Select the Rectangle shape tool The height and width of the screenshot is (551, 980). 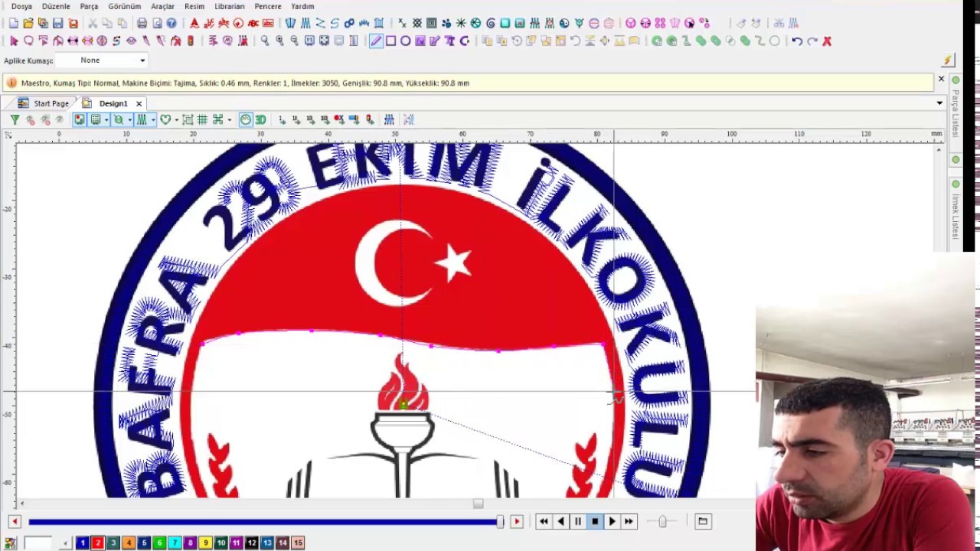pyautogui.click(x=390, y=41)
